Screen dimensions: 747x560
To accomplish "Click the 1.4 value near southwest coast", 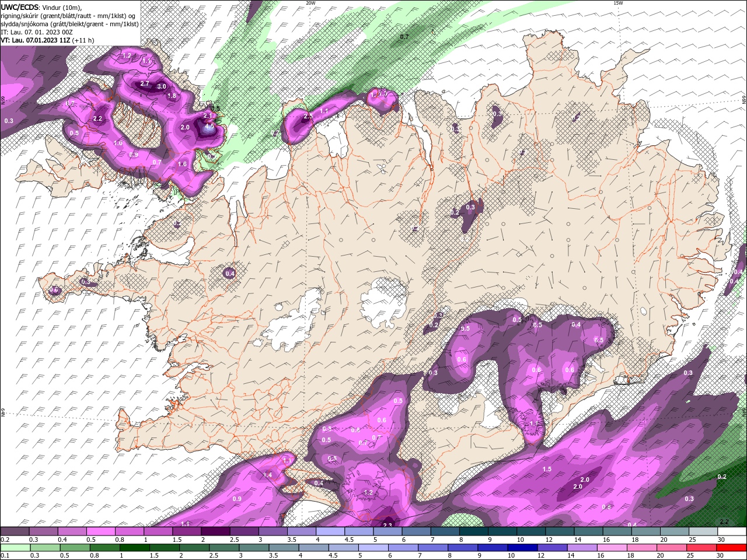I will (268, 475).
